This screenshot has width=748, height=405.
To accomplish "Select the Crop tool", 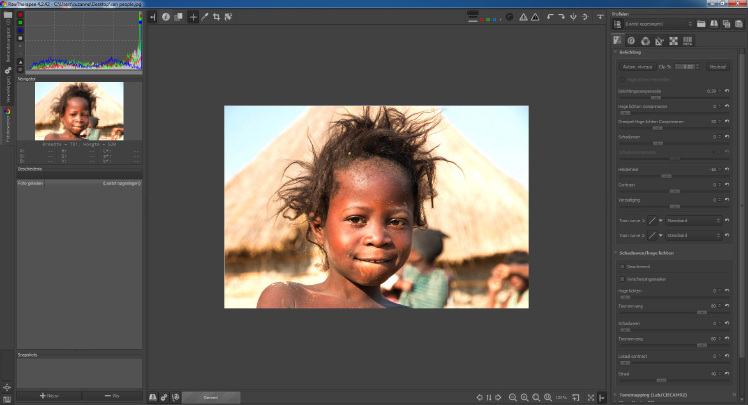I will tap(217, 17).
